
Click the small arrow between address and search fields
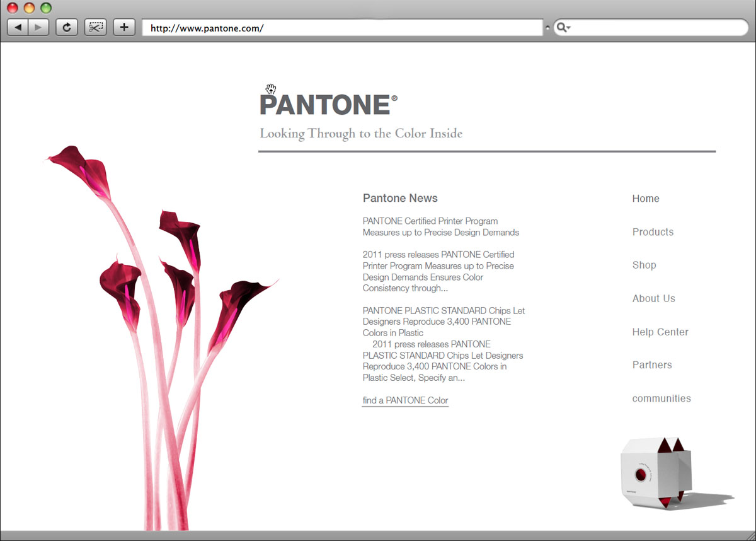click(x=547, y=28)
